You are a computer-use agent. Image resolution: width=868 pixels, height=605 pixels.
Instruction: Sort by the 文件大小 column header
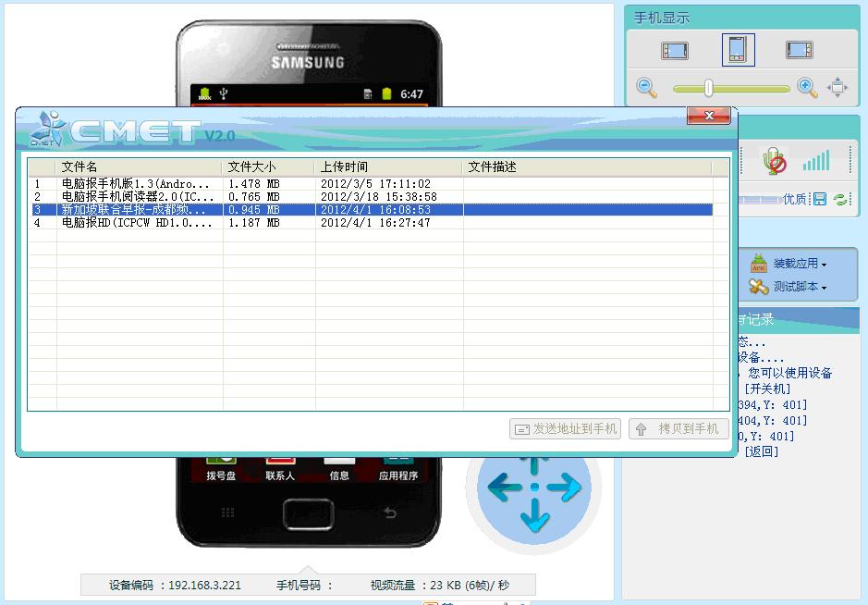(268, 167)
